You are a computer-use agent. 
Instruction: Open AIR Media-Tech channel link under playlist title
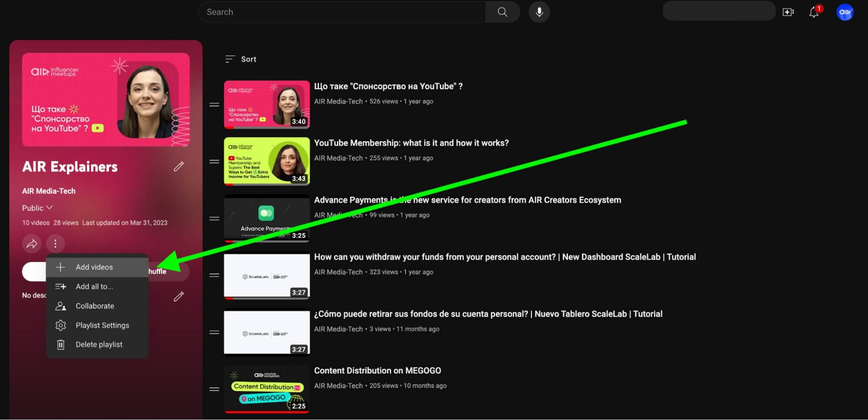[49, 191]
